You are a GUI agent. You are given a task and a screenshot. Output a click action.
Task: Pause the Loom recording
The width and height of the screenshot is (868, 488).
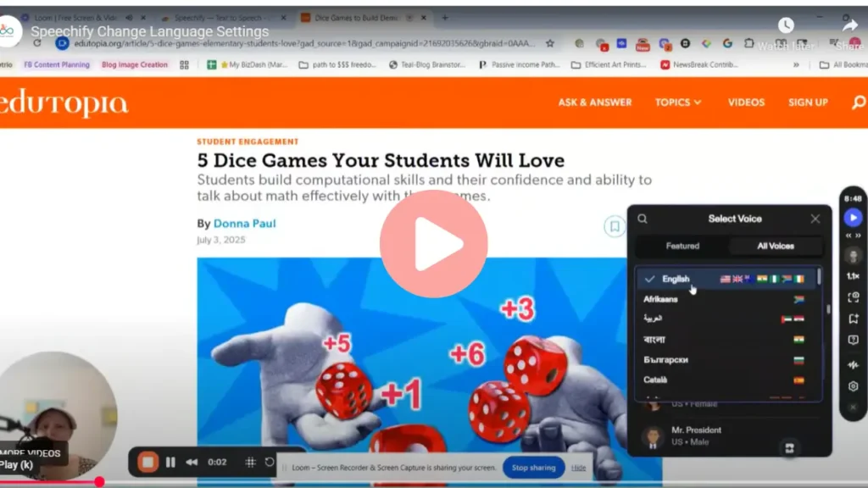coord(170,462)
